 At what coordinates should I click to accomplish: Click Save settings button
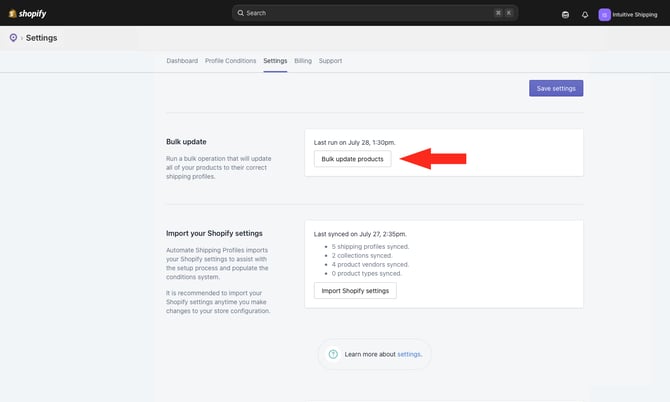(x=556, y=88)
